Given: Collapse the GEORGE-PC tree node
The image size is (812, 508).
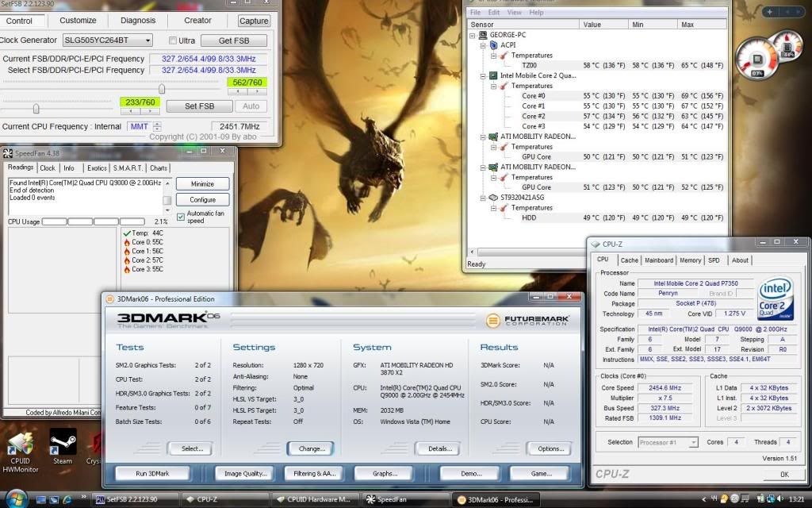Looking at the screenshot, I should pos(473,35).
